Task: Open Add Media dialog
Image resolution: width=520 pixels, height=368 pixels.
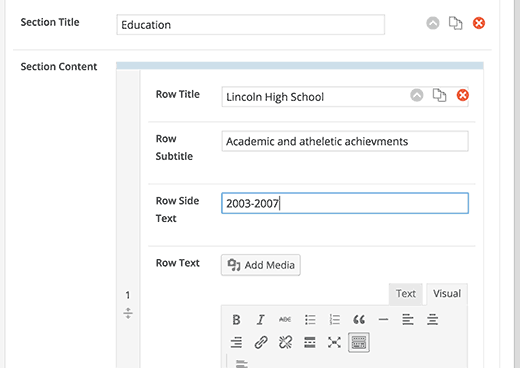Action: pos(261,265)
